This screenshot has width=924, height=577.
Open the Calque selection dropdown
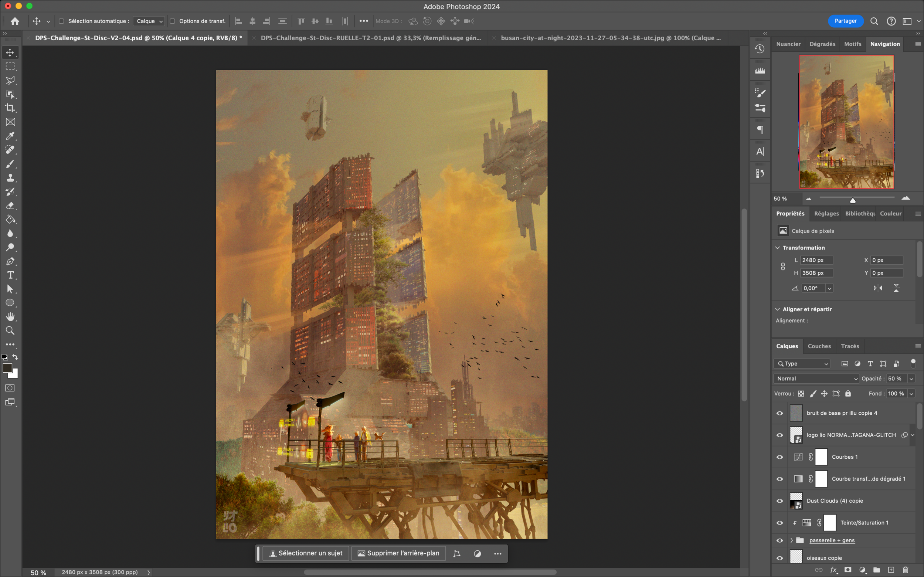pos(149,21)
